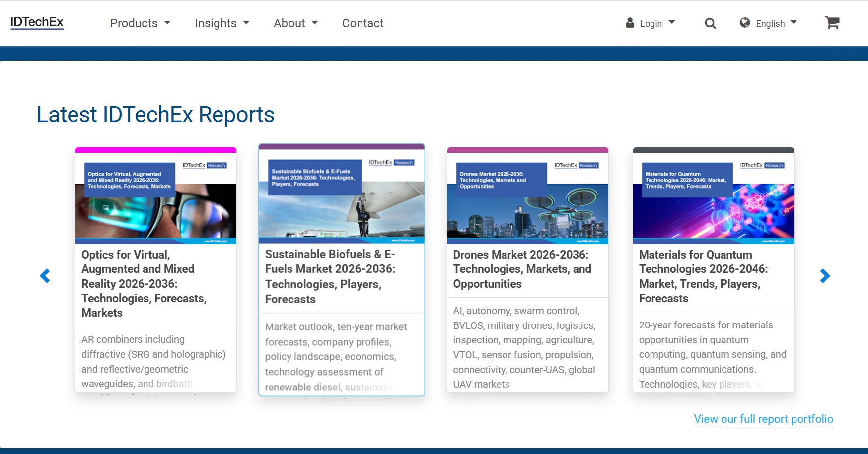This screenshot has width=868, height=454.
Task: Click the Materials for Quantum Technologies cover image
Action: tap(713, 198)
